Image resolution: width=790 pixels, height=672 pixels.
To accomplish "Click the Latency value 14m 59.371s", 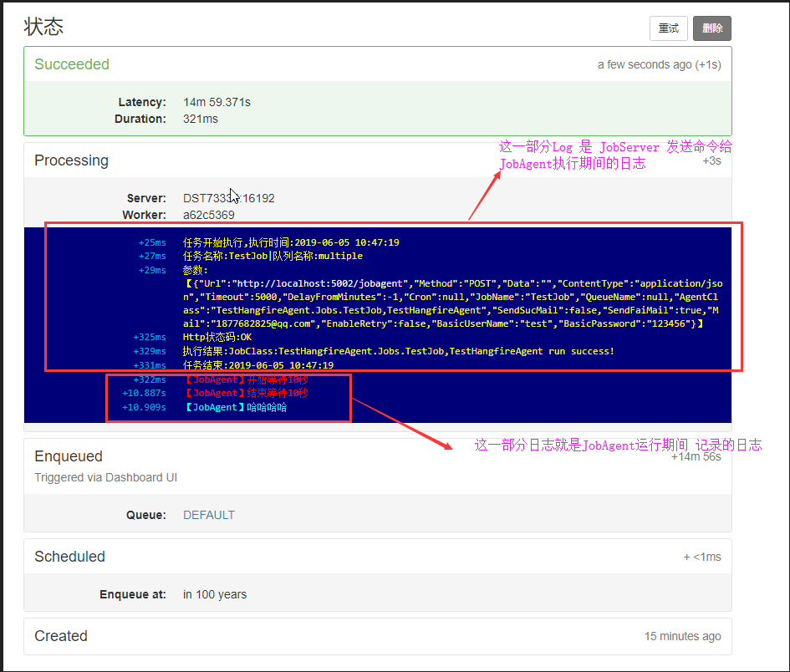I will [217, 102].
